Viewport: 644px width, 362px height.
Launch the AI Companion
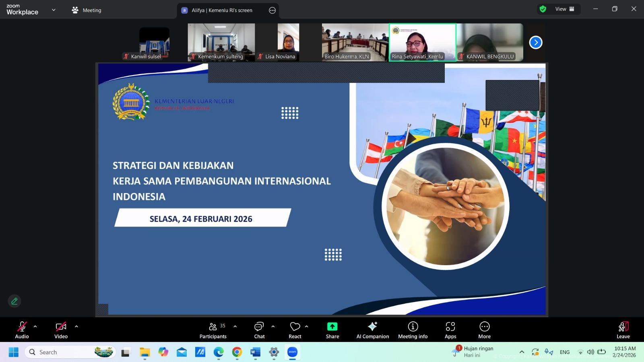pyautogui.click(x=372, y=330)
